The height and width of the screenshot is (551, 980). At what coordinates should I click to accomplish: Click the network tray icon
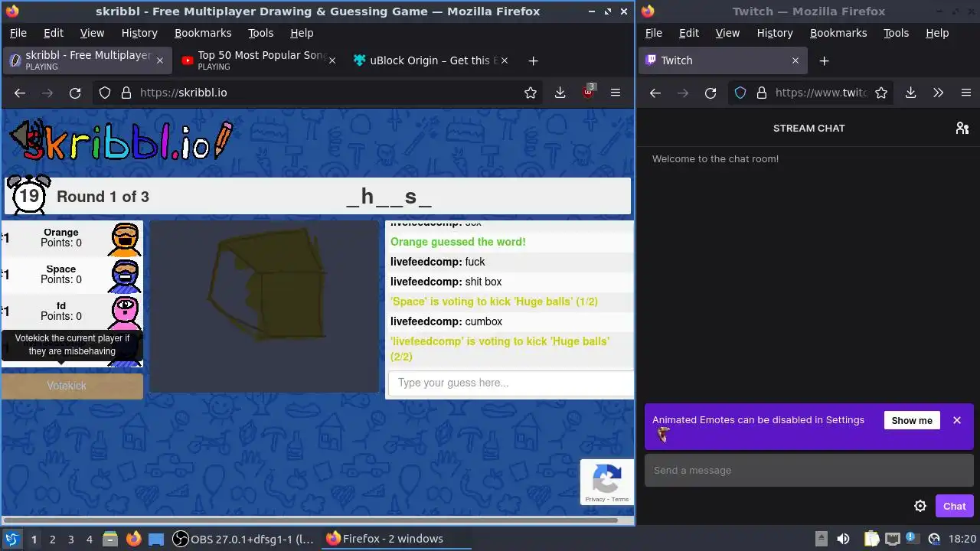point(893,539)
